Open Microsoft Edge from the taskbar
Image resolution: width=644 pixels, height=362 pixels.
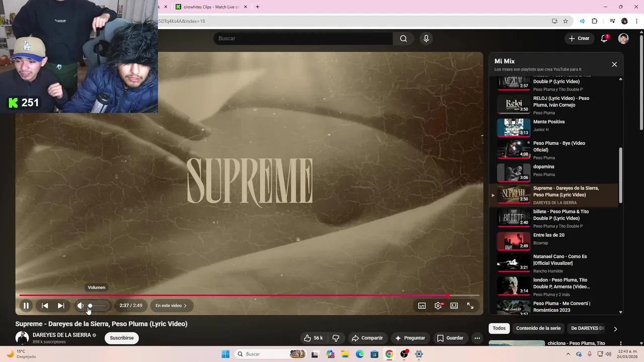pos(360,354)
